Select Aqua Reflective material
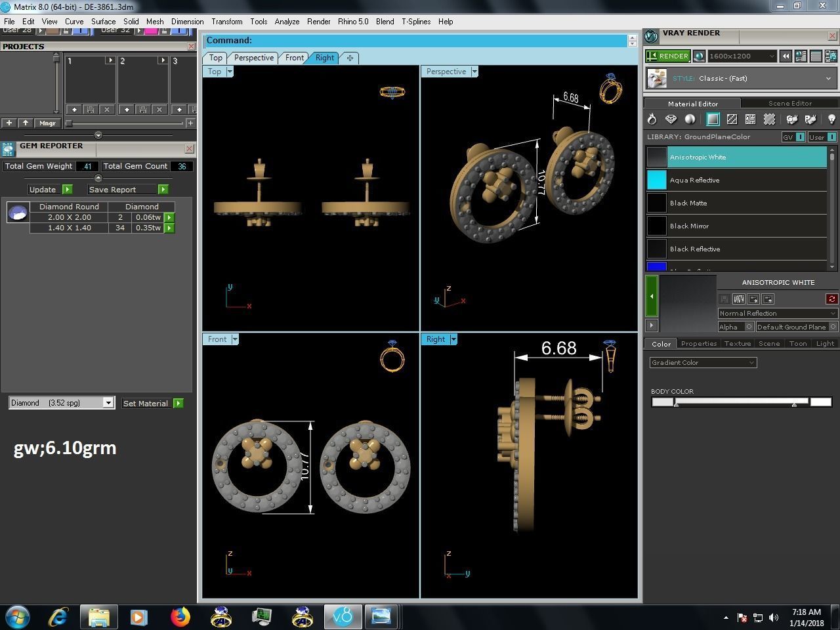Image resolution: width=840 pixels, height=630 pixels. tap(736, 180)
